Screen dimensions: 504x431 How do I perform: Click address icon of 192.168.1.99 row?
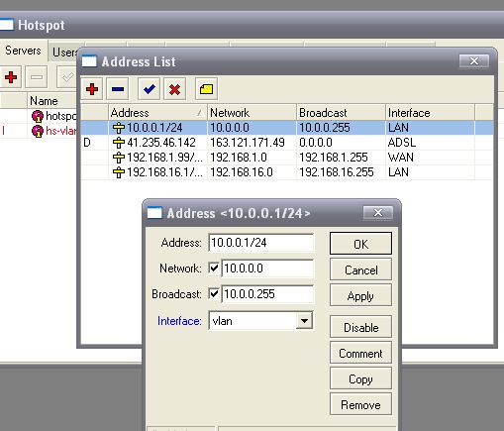tap(119, 158)
